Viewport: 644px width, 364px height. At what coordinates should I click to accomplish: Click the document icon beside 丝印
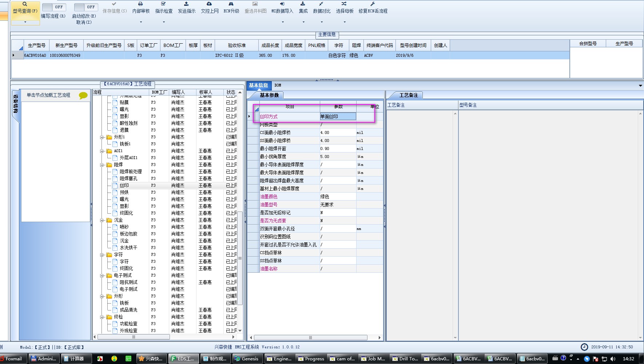[115, 186]
